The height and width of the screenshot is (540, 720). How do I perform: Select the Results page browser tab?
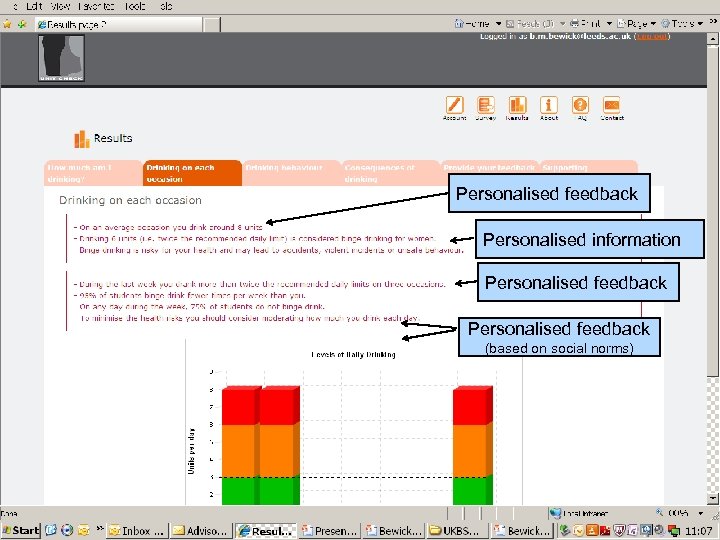(118, 25)
